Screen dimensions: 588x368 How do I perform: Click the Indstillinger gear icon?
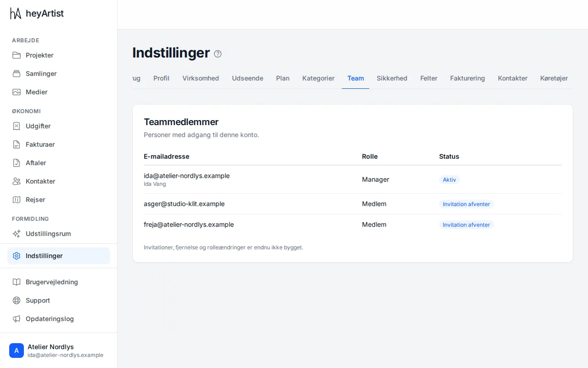(17, 256)
